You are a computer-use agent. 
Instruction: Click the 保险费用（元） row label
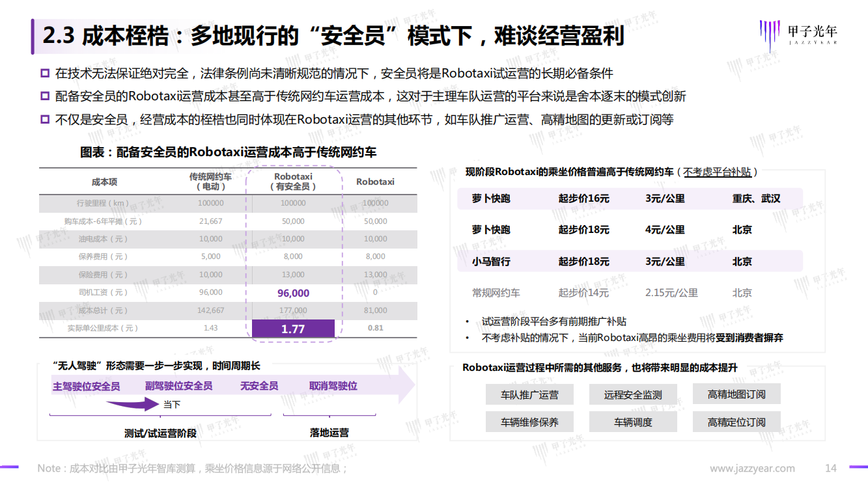(x=104, y=275)
